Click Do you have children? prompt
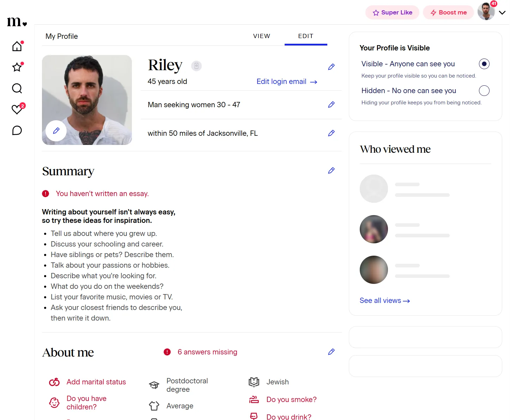This screenshot has height=420, width=510. click(x=86, y=403)
